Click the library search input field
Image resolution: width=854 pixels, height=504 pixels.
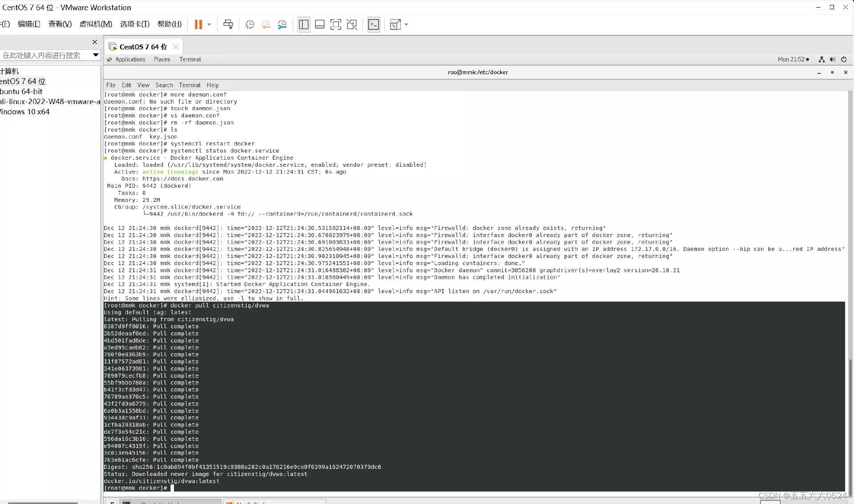[x=45, y=55]
